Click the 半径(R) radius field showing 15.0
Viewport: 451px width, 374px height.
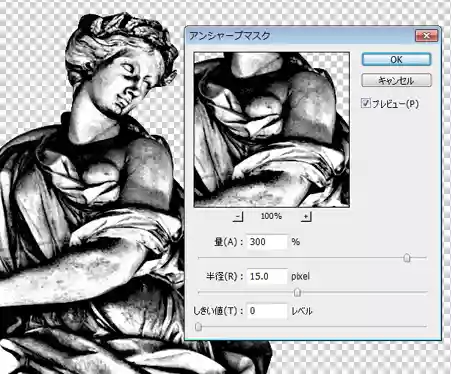click(x=267, y=276)
